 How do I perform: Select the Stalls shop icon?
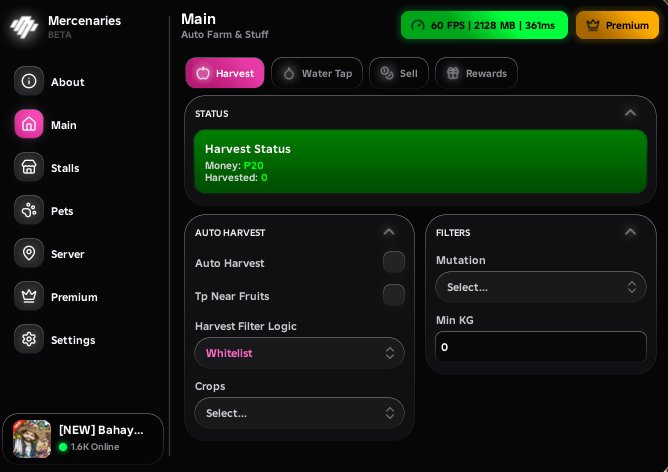pyautogui.click(x=29, y=167)
